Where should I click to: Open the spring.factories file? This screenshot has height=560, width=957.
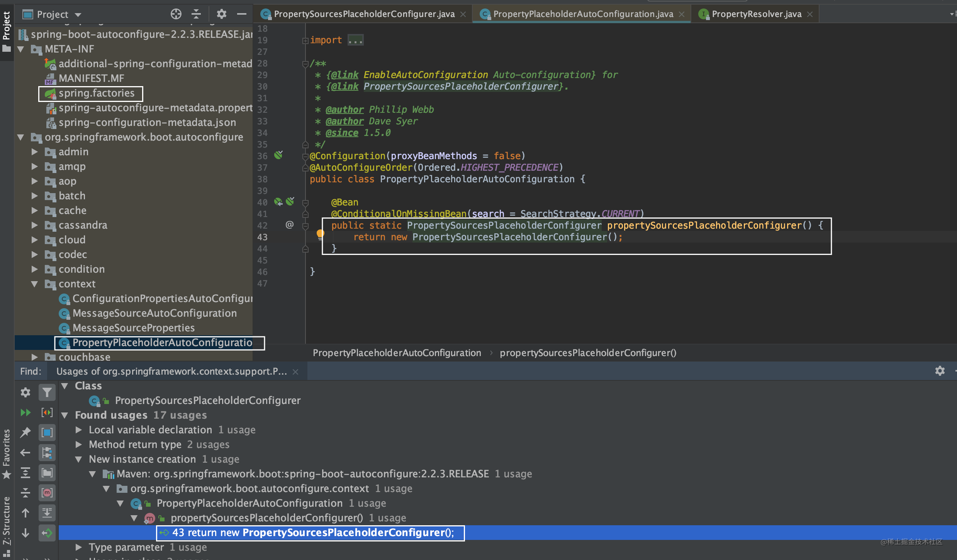[x=96, y=93]
